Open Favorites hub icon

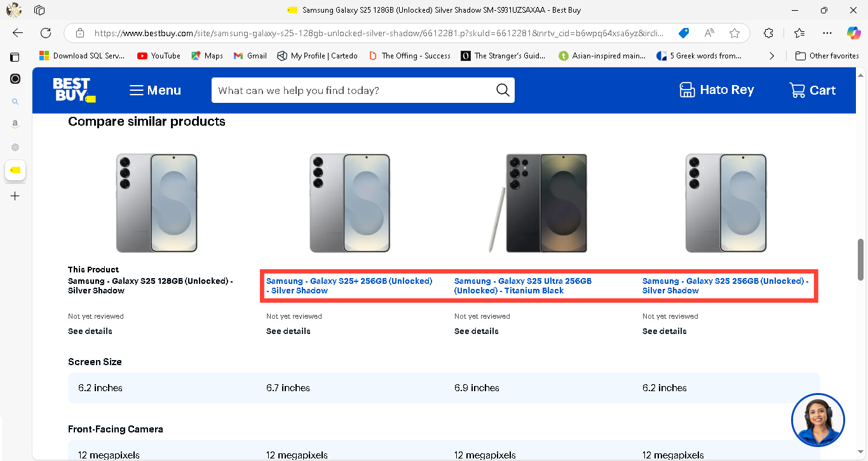tap(799, 33)
